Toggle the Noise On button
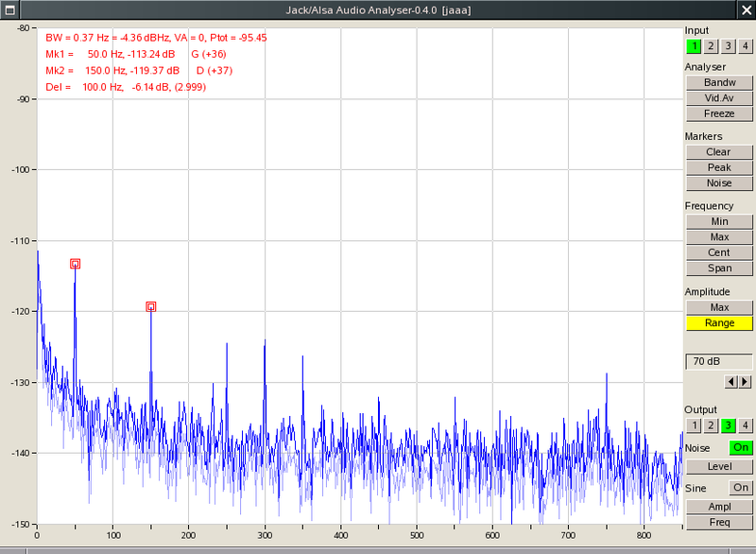756x554 pixels. coord(741,447)
